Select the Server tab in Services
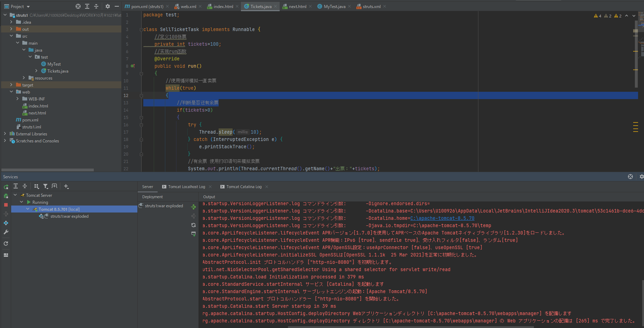Screen dimensions: 644x328 [x=147, y=187]
